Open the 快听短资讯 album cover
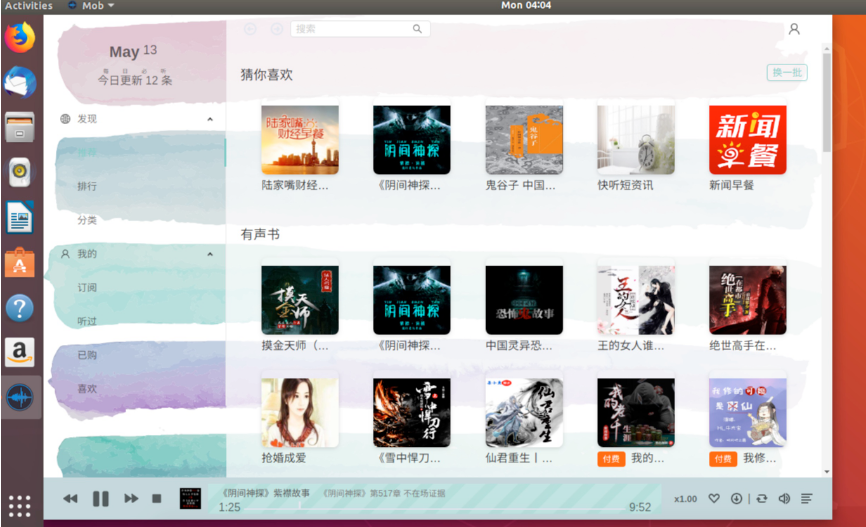This screenshot has height=527, width=866. 636,140
